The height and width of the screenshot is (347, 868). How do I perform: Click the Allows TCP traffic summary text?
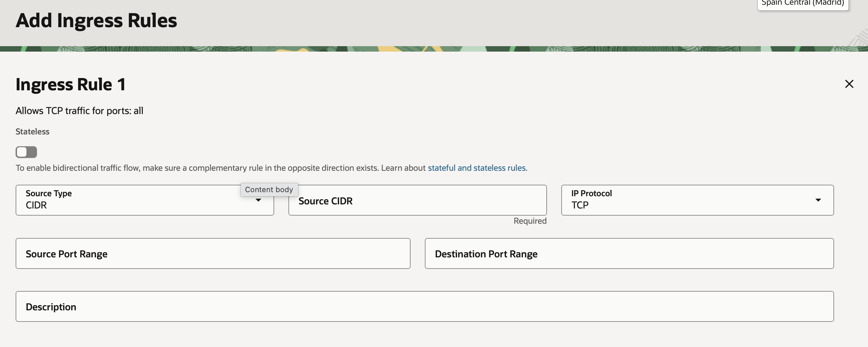click(79, 111)
